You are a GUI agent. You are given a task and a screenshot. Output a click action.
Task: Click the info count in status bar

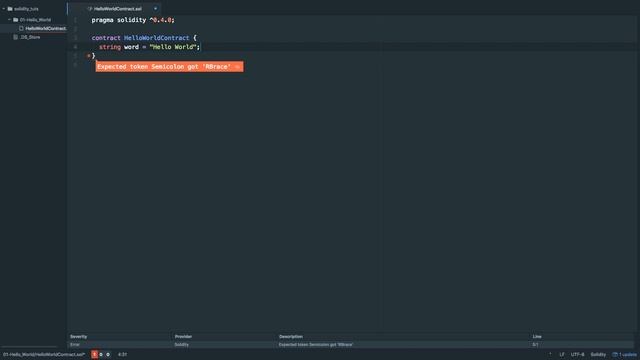point(108,355)
